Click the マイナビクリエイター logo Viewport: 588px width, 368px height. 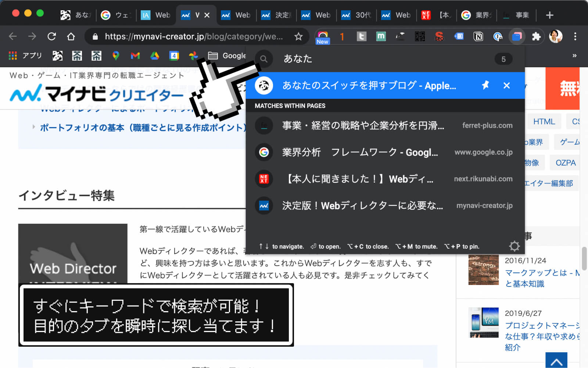coord(96,93)
